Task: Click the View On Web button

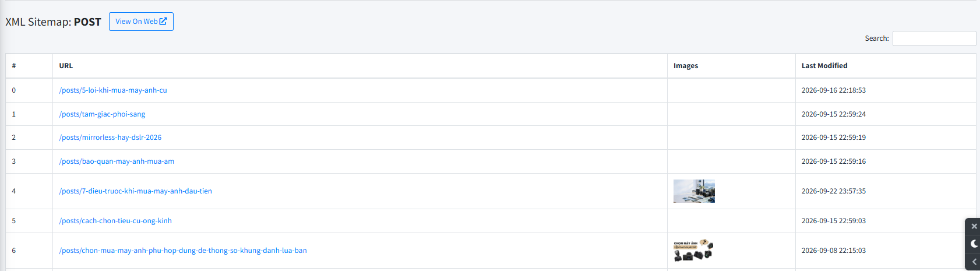Action: (x=141, y=22)
